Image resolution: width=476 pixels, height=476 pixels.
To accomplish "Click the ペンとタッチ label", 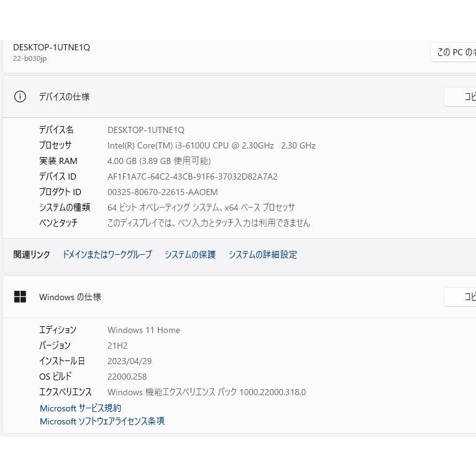I will click(58, 223).
